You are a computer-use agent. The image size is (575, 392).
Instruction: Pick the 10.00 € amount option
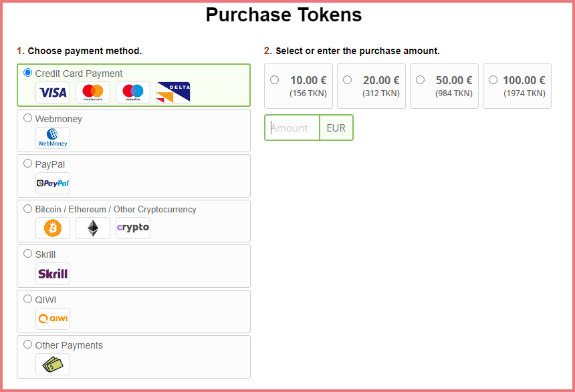pos(275,80)
